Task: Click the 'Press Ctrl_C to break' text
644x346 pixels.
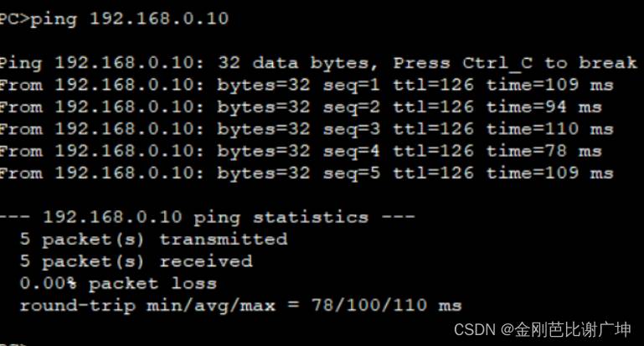Action: pyautogui.click(x=515, y=63)
